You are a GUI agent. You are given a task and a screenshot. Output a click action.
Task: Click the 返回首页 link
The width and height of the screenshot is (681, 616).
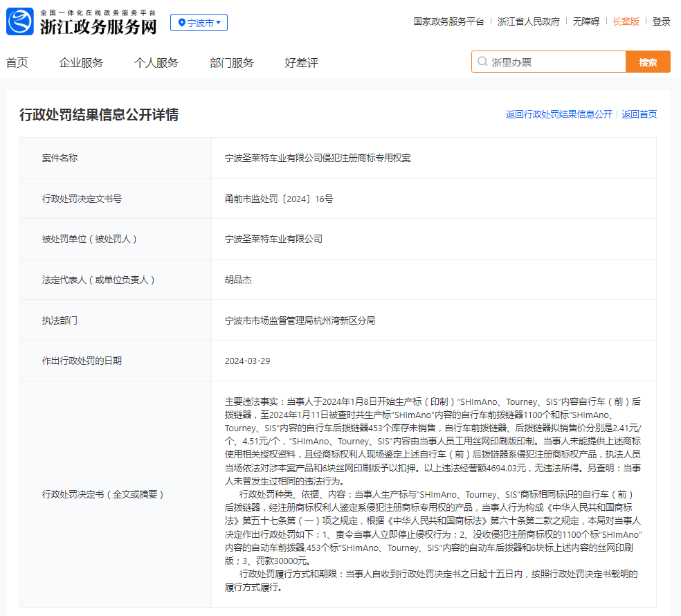pos(639,114)
